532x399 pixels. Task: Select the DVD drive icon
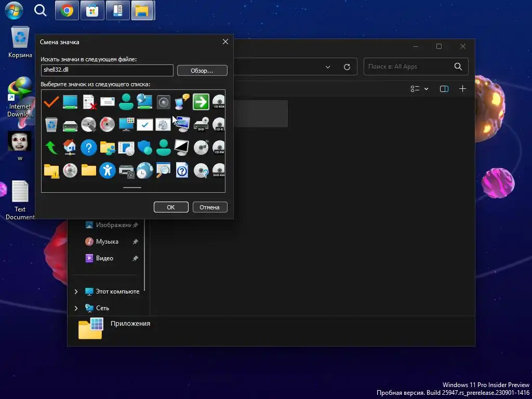pyautogui.click(x=201, y=125)
